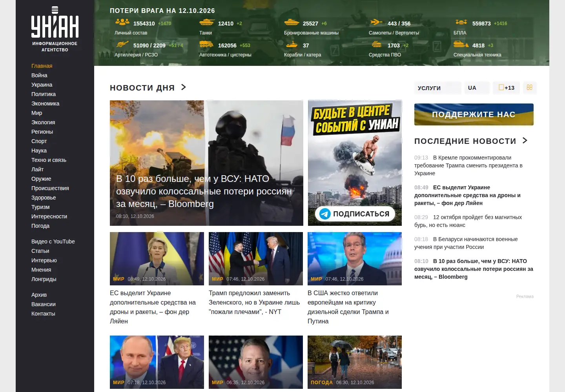The height and width of the screenshot is (392, 565).
Task: Open the Оружие section
Action: [41, 179]
